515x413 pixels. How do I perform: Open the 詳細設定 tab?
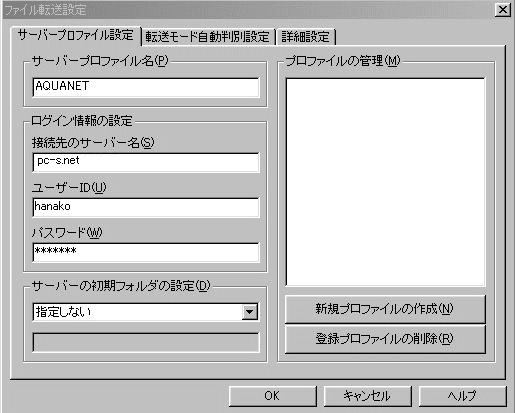point(305,37)
